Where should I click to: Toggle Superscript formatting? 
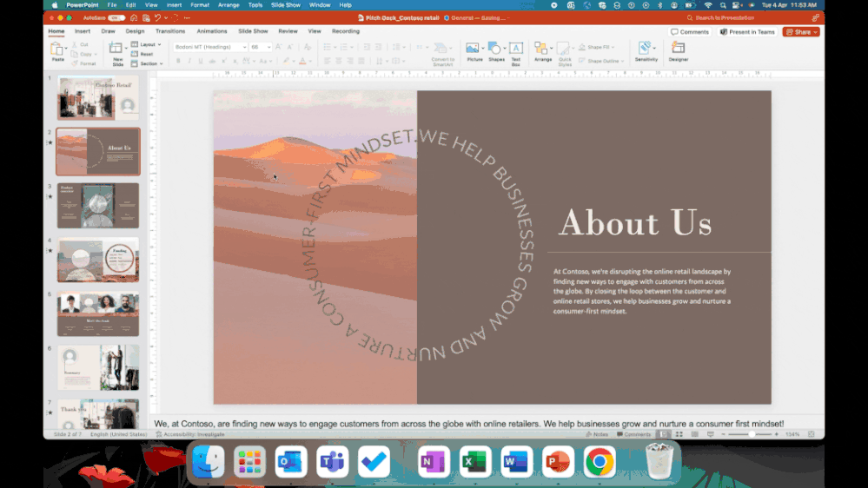click(224, 61)
